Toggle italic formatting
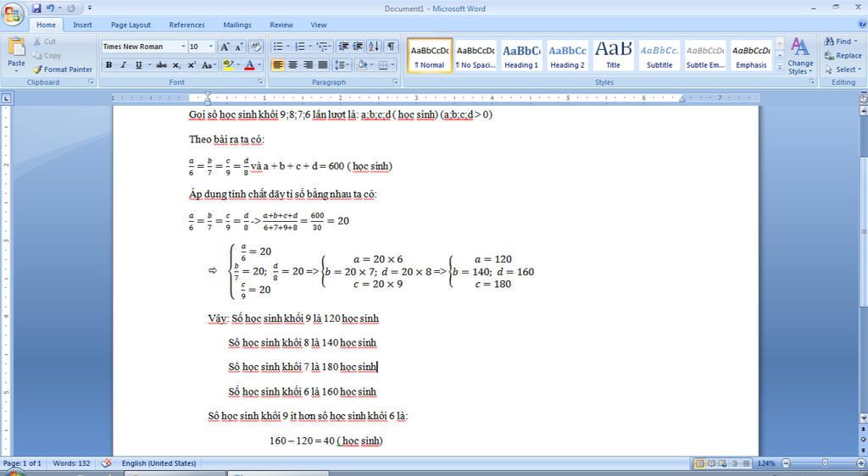This screenshot has width=868, height=476. click(124, 65)
